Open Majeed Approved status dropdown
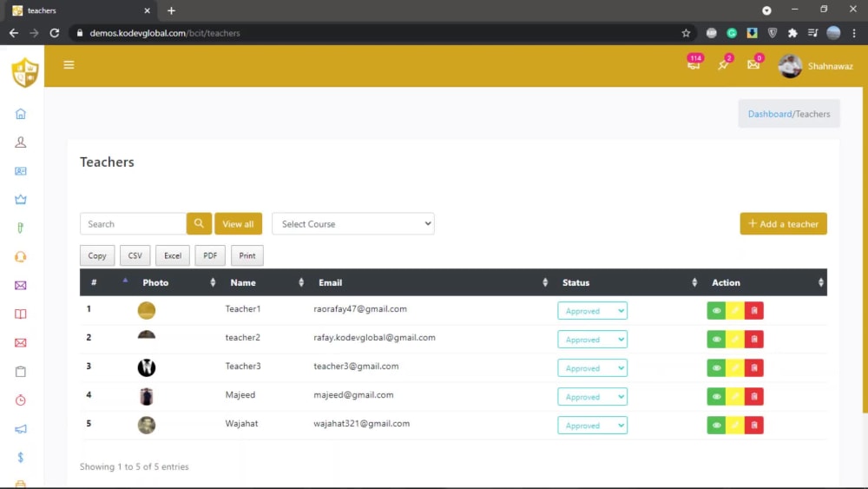This screenshot has height=489, width=868. 592,397
